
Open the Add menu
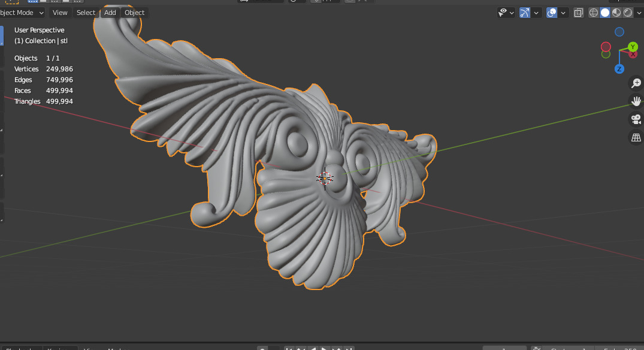(110, 13)
